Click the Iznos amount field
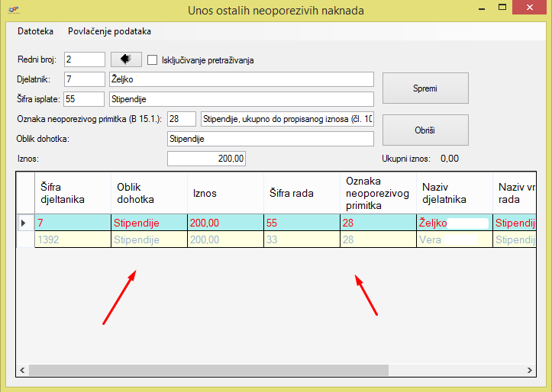The width and height of the screenshot is (552, 392). point(206,159)
